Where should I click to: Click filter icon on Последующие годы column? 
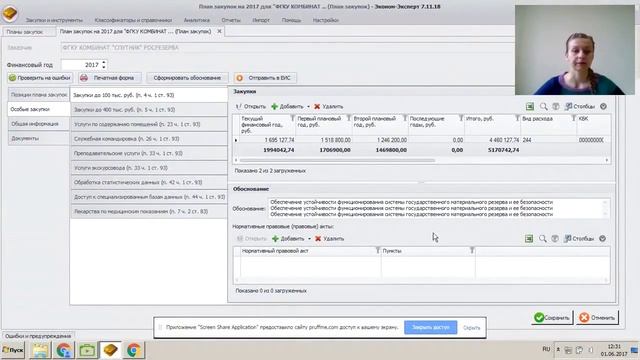pyautogui.click(x=461, y=118)
